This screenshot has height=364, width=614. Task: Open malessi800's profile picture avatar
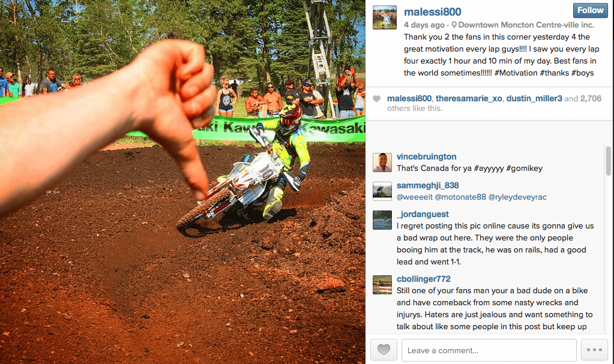(x=385, y=17)
